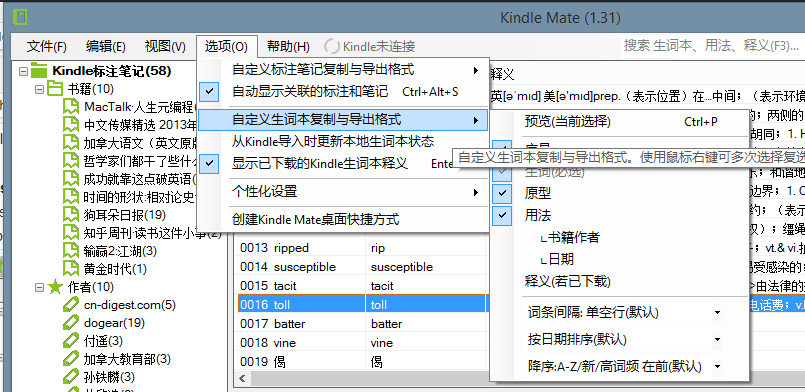
Task: Click the pen icon beside 加拿大教育部(3)
Action: 72,359
